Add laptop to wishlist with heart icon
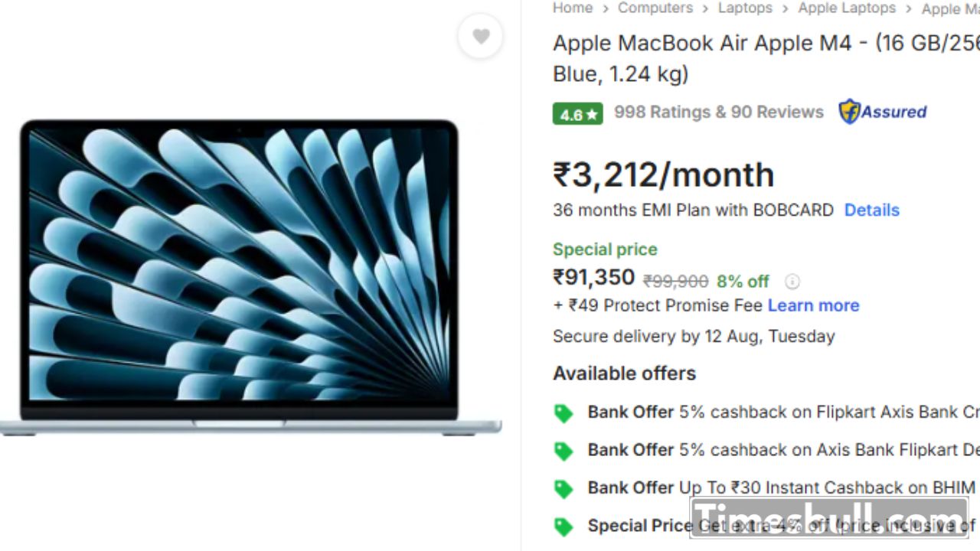Viewport: 980px width, 551px height. click(x=481, y=36)
